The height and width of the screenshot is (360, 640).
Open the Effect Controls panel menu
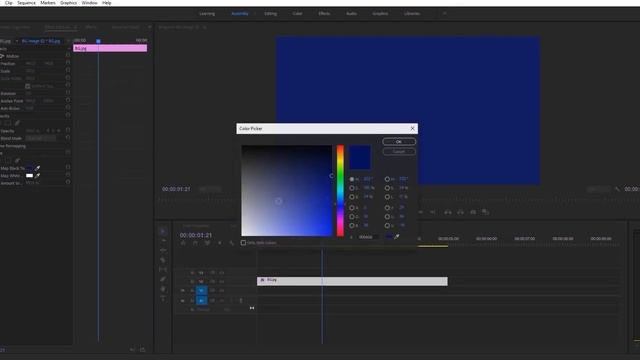click(76, 27)
